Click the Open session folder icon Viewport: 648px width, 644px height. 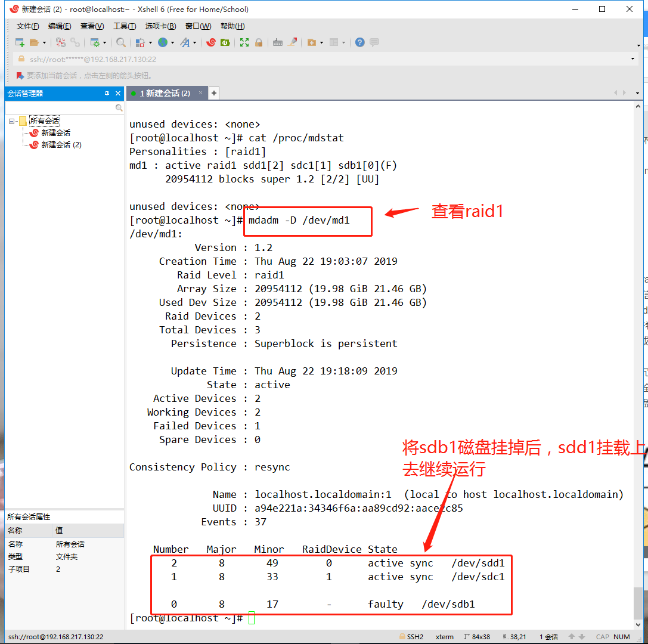35,42
